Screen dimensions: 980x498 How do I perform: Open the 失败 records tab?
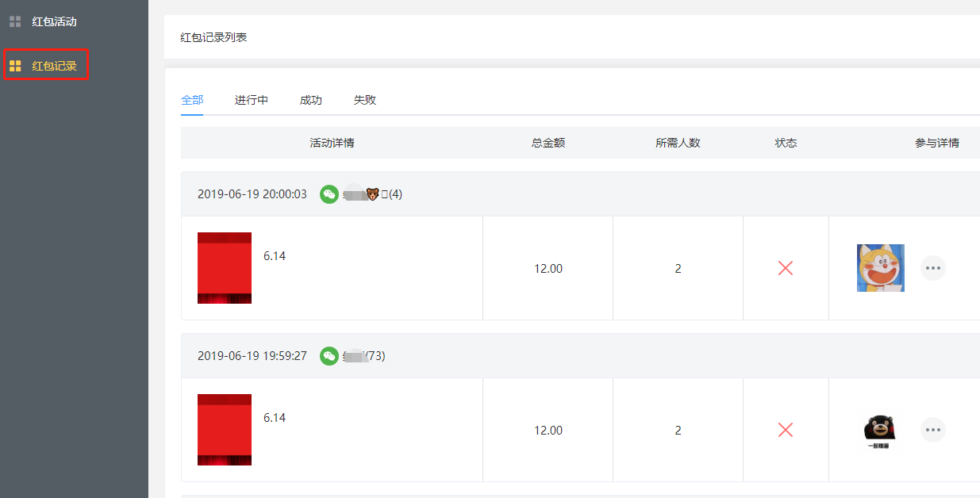pos(365,100)
